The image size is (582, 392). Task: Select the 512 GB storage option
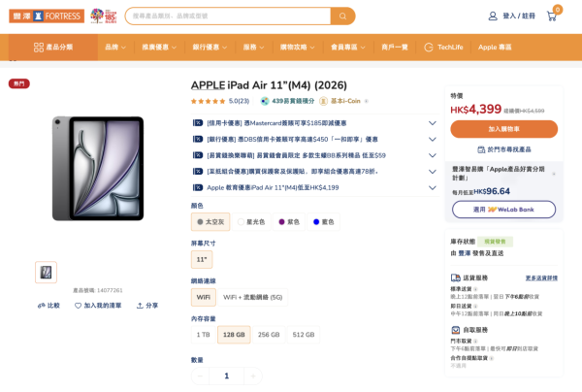(304, 335)
